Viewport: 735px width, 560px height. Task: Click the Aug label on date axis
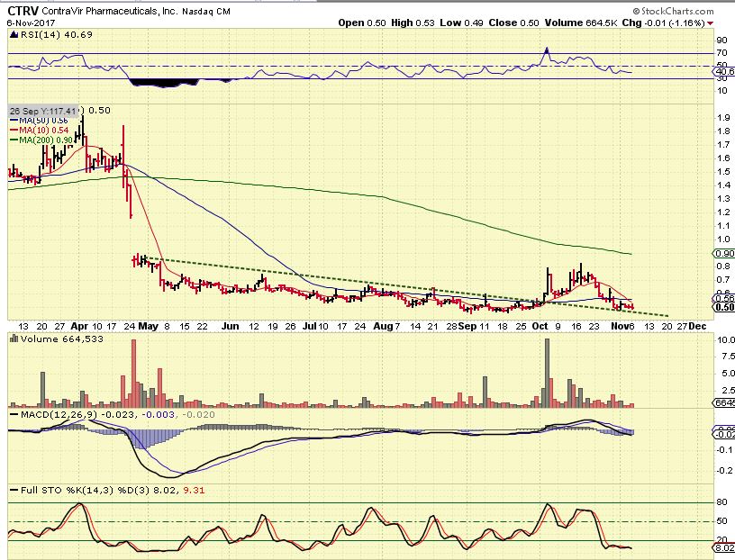(x=384, y=326)
